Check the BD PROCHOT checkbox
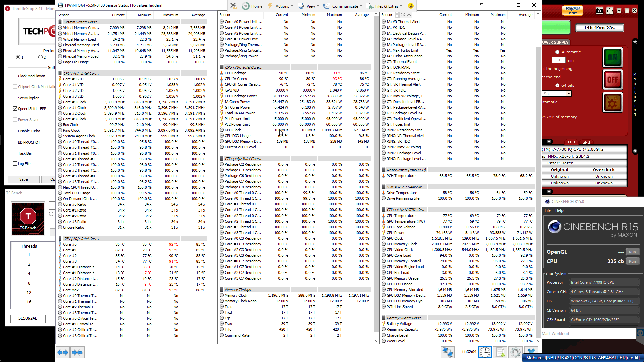644x362 pixels. click(15, 142)
